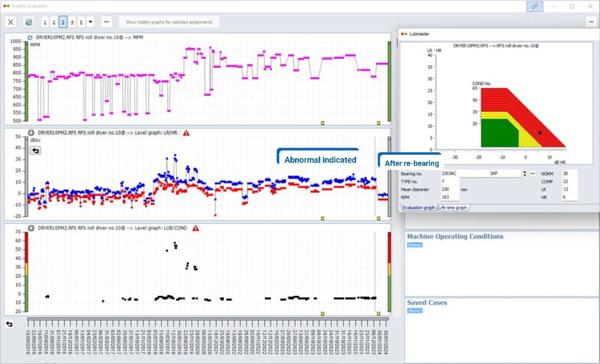The width and height of the screenshot is (600, 364).
Task: Click the undo-zoom arrow inside LR/HR graph
Action: point(35,151)
